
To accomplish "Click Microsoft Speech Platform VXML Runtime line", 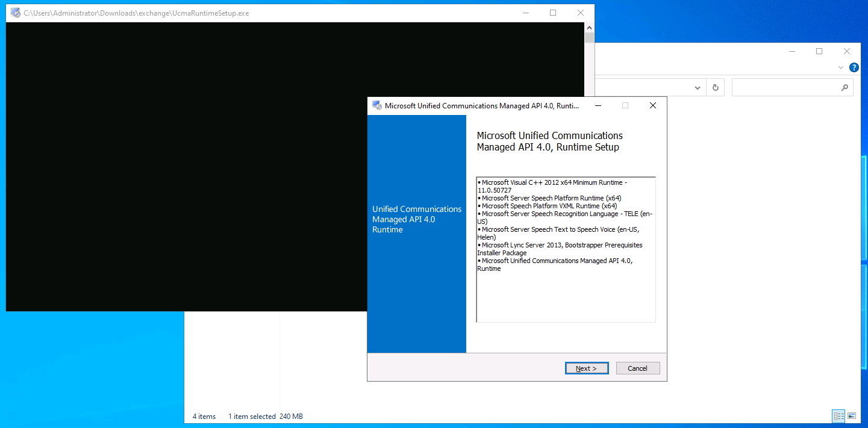I will tap(547, 206).
